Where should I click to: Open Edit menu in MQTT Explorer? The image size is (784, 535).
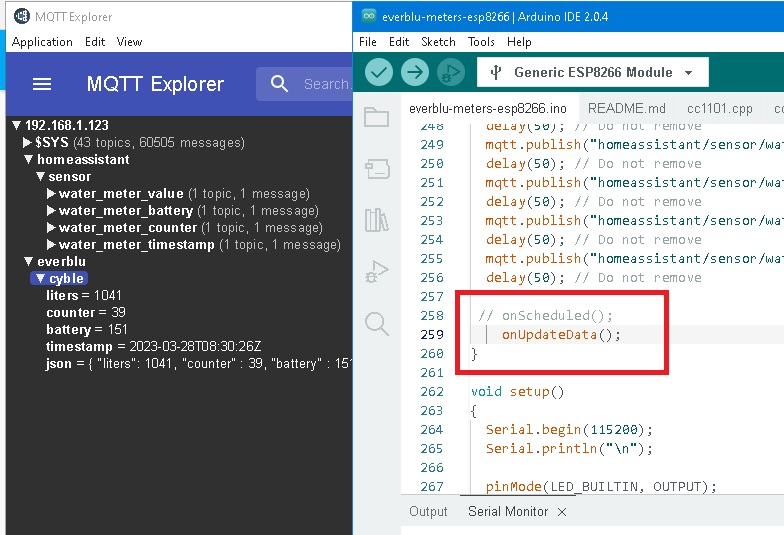coord(95,42)
